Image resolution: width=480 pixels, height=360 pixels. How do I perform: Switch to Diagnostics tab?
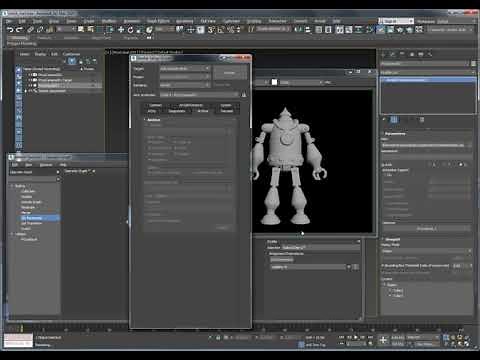[176, 111]
